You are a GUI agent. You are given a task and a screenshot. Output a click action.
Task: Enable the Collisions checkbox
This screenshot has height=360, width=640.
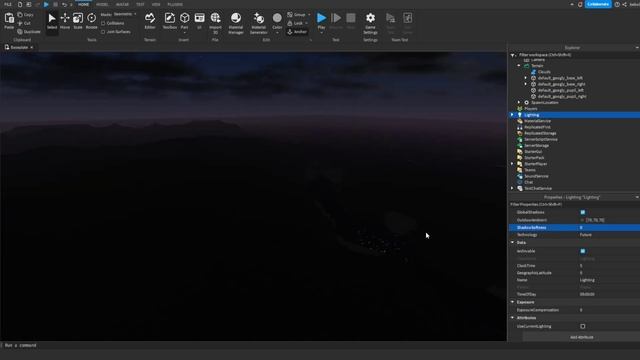tap(103, 23)
